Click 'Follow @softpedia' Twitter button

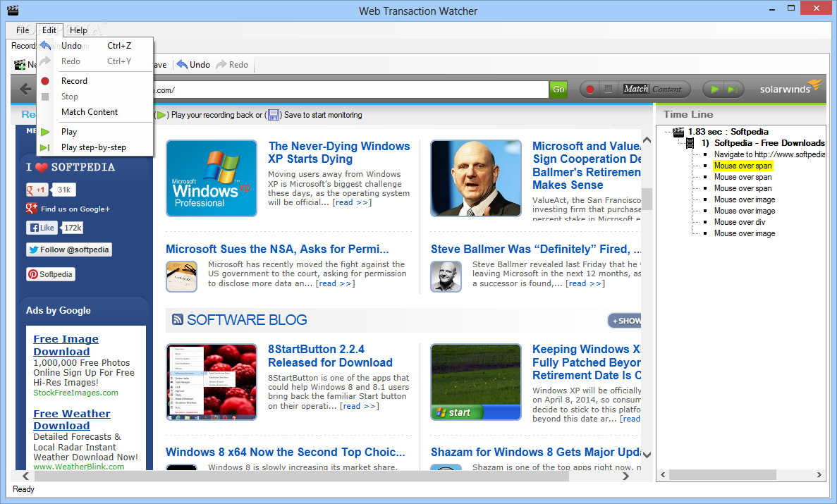69,250
